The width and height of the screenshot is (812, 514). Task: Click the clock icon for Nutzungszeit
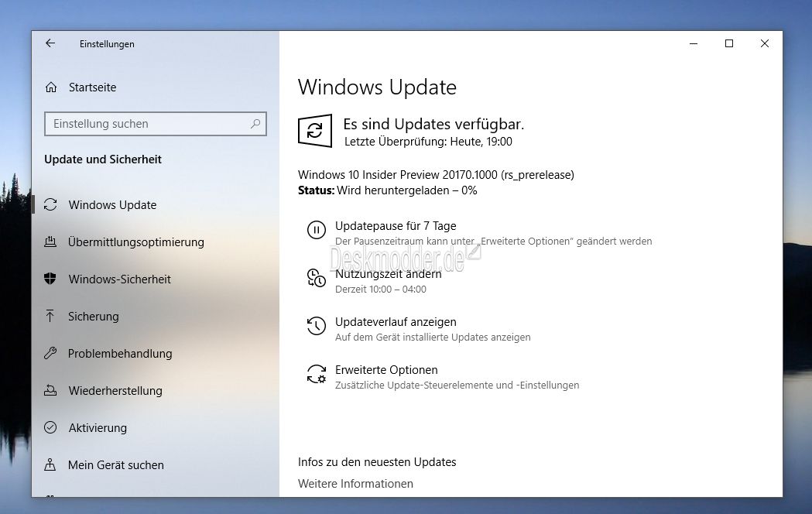coord(316,278)
